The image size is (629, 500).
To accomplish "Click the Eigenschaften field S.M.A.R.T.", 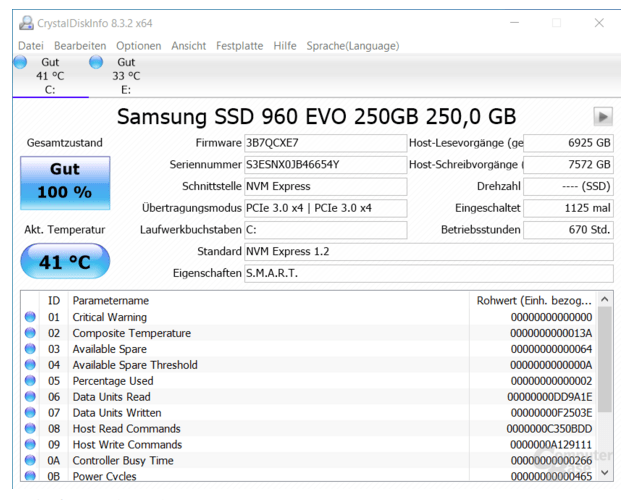I will (428, 273).
